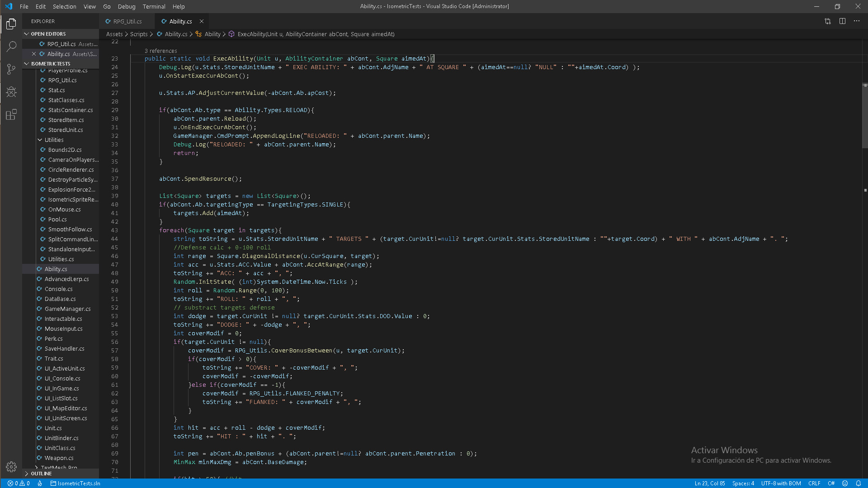868x488 pixels.
Task: Close the Ability.cs editor tab
Action: pos(202,21)
